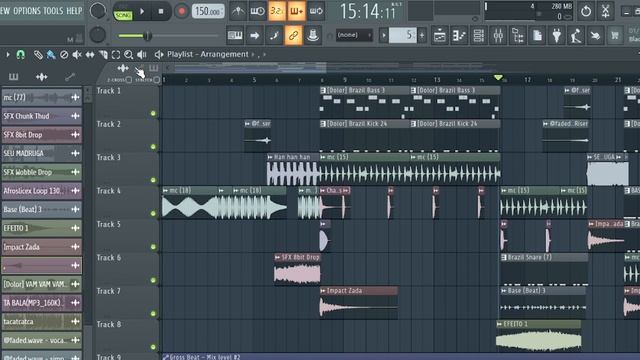Open the (none) pattern selector dropdown
This screenshot has height=360, width=640.
coord(354,35)
